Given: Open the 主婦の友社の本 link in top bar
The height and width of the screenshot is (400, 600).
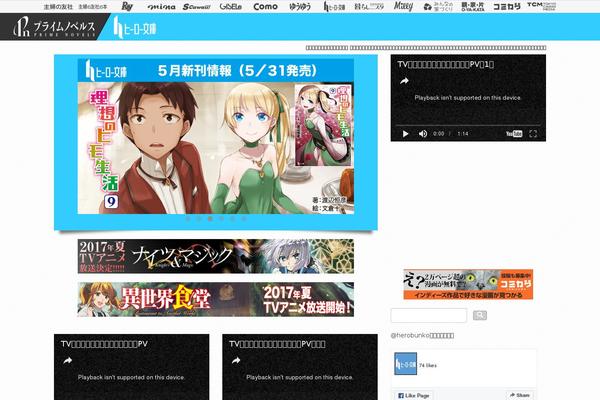Looking at the screenshot, I should [x=93, y=7].
